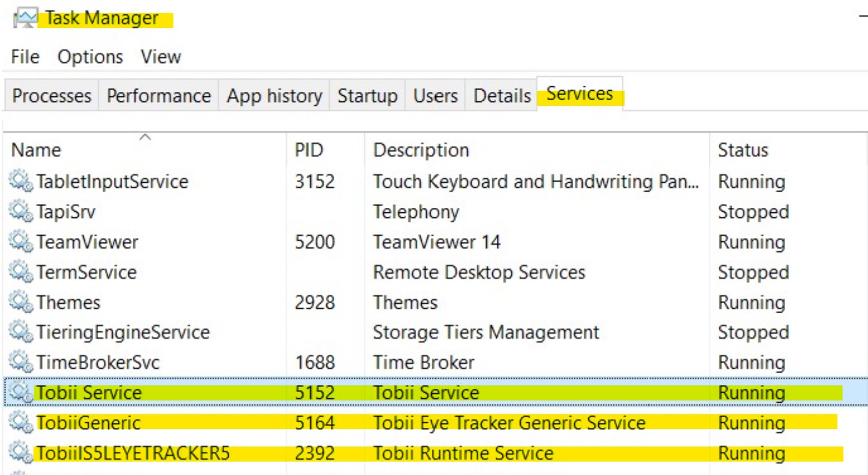The image size is (868, 475).
Task: Click the Telephony description
Action: point(416,212)
